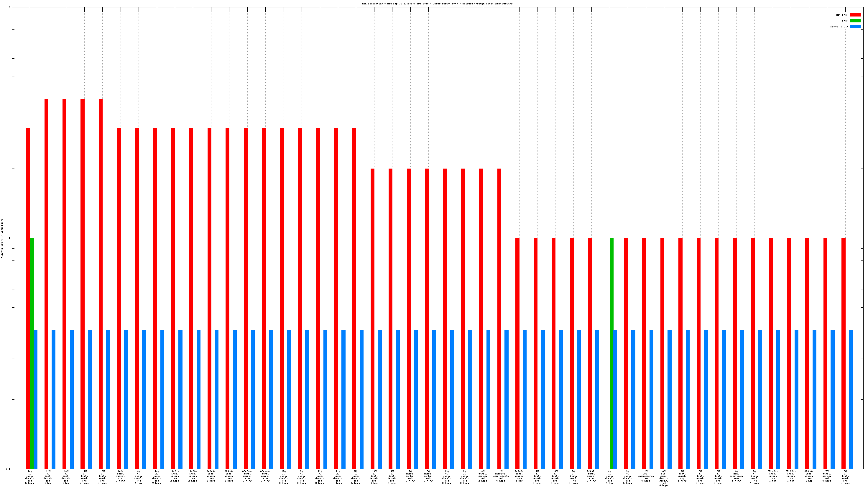Click the green bar above 10@ 1.list.dnswl.org 5 hops

click(32, 353)
